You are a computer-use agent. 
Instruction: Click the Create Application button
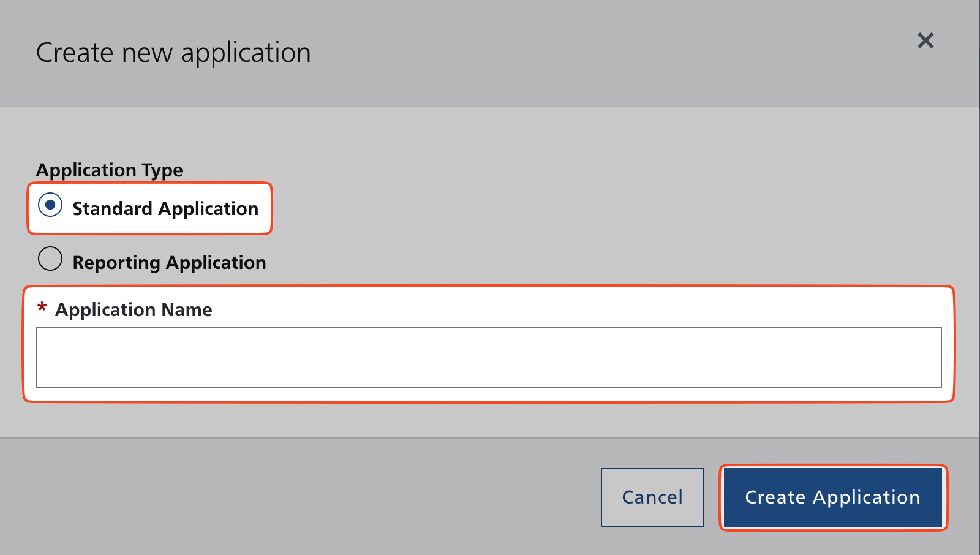pyautogui.click(x=832, y=497)
